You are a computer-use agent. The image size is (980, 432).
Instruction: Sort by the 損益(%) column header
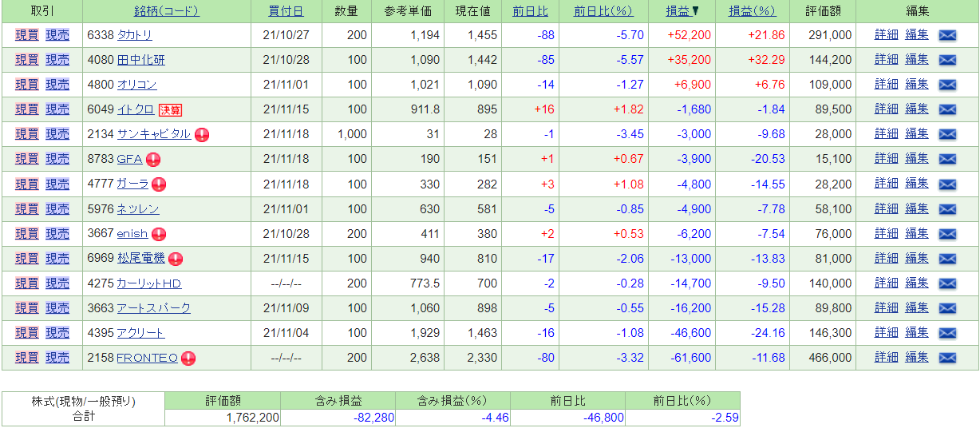click(753, 11)
